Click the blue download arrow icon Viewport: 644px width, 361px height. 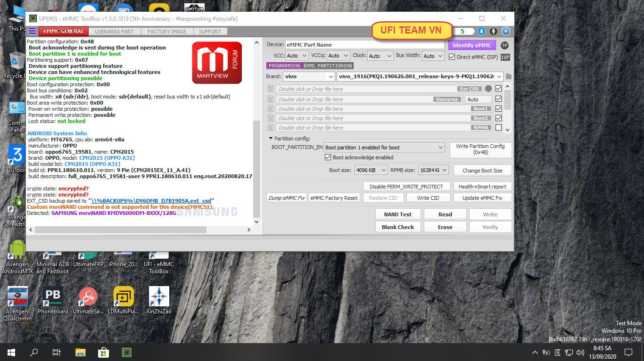(x=481, y=31)
